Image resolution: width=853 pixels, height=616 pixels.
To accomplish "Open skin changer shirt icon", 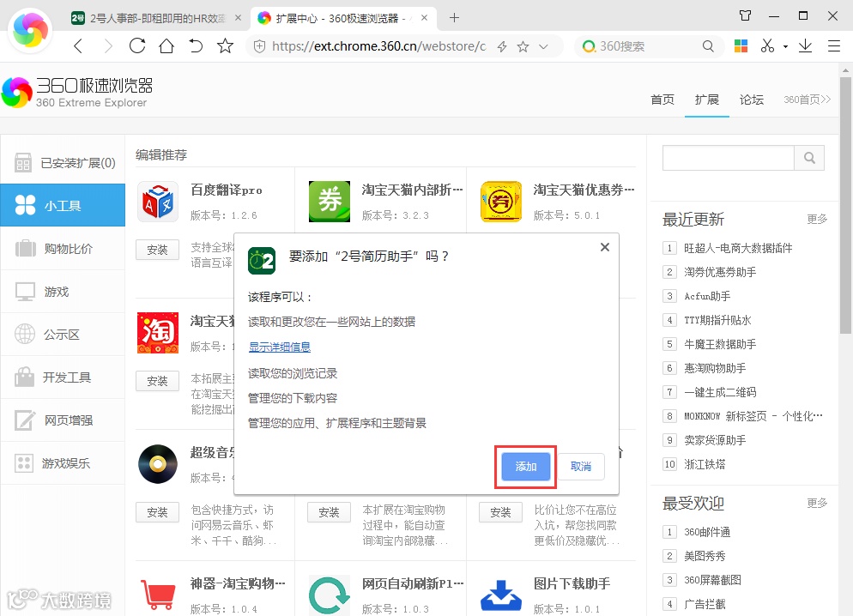I will click(x=745, y=15).
